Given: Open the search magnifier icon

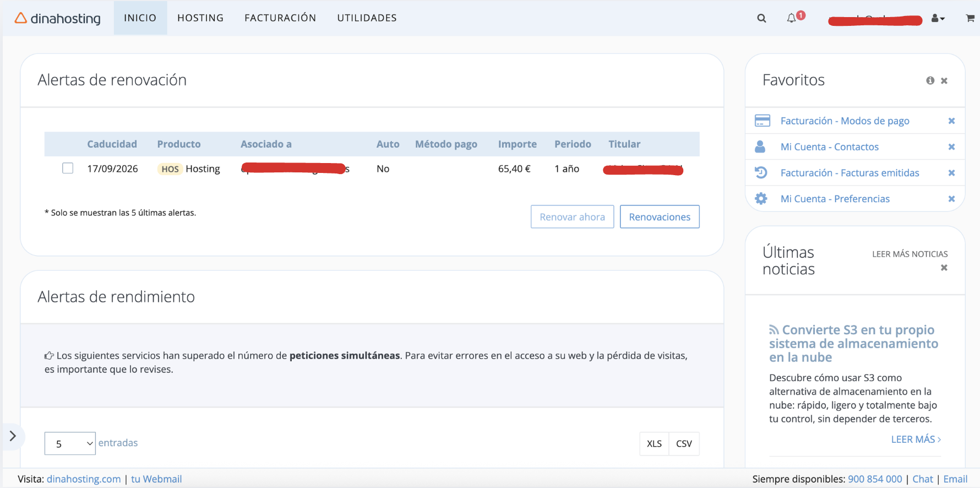Looking at the screenshot, I should coord(761,18).
